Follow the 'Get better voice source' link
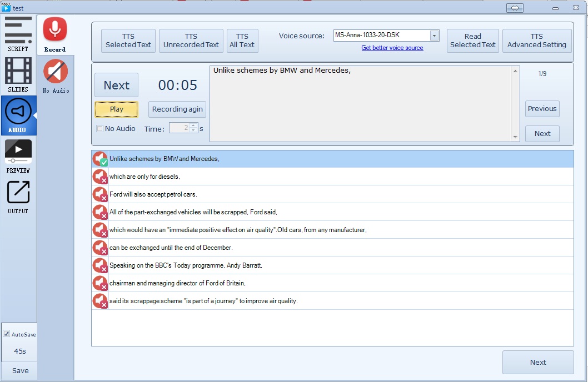Image resolution: width=588 pixels, height=382 pixels. click(392, 48)
